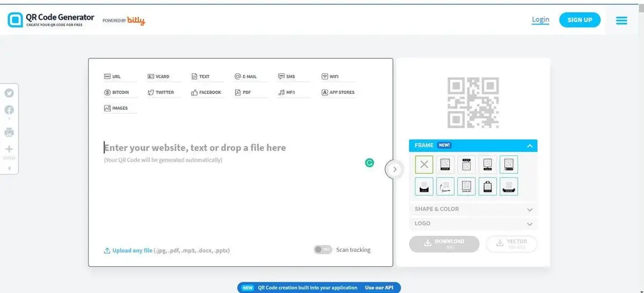This screenshot has height=293, width=644.
Task: Select the no-frame X option
Action: tap(425, 164)
